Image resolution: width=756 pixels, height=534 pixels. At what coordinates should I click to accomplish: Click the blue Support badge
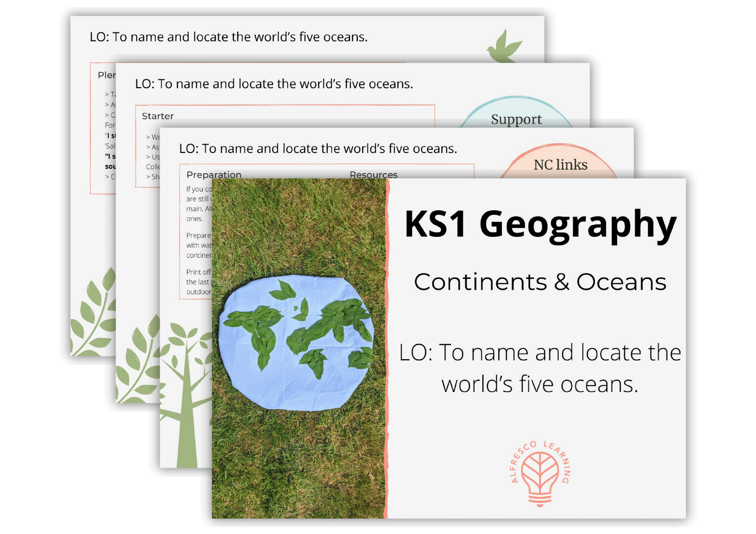[x=516, y=120]
